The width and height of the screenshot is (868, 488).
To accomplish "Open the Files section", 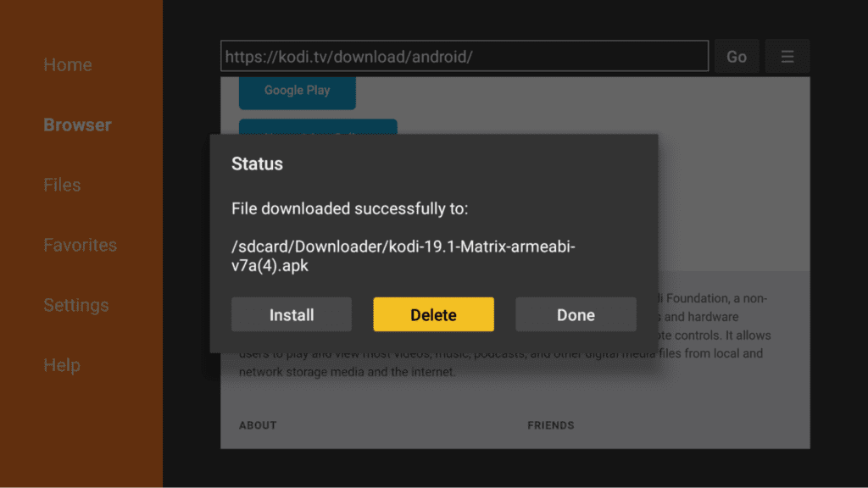I will point(62,185).
